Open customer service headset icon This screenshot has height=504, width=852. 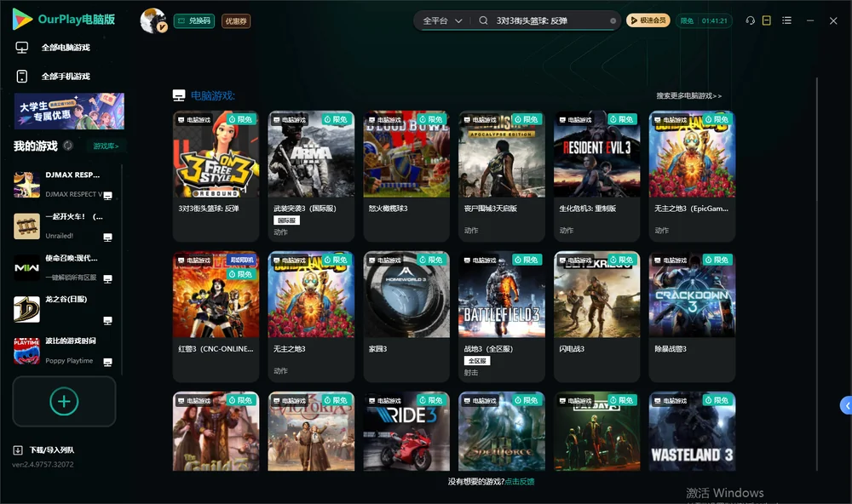tap(751, 20)
